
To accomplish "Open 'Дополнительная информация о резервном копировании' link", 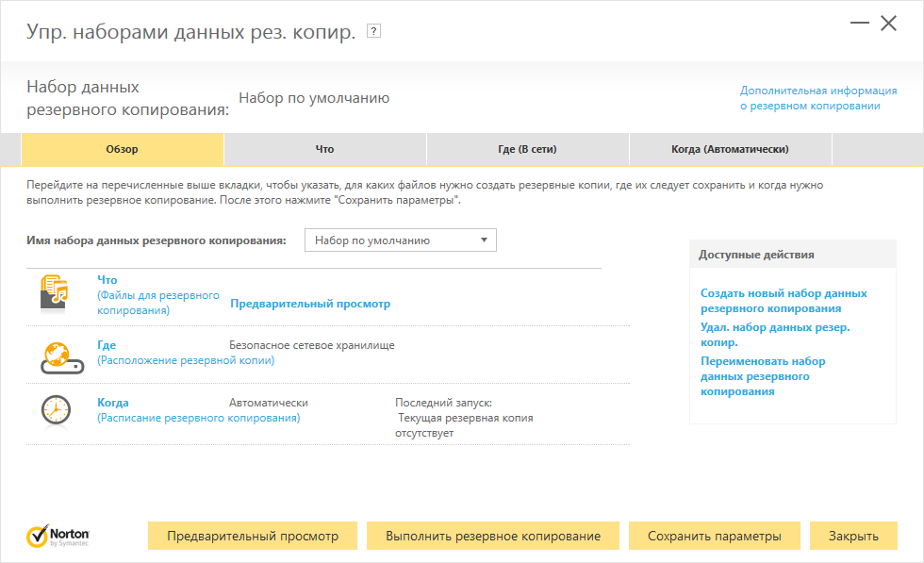I will pos(817,98).
